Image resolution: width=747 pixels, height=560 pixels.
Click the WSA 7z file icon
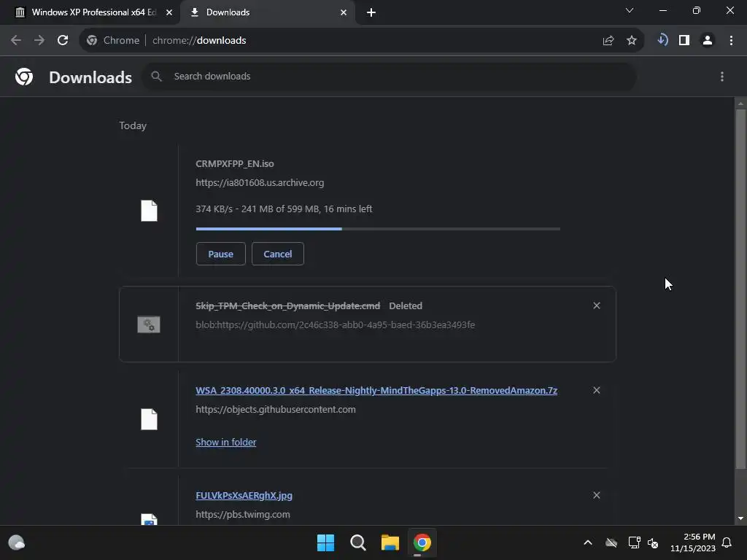click(x=149, y=419)
